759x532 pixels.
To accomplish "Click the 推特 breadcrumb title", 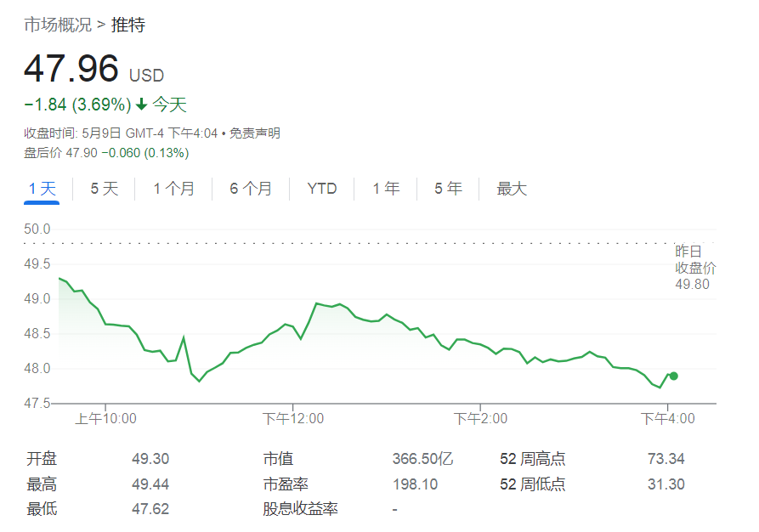I will pyautogui.click(x=128, y=25).
